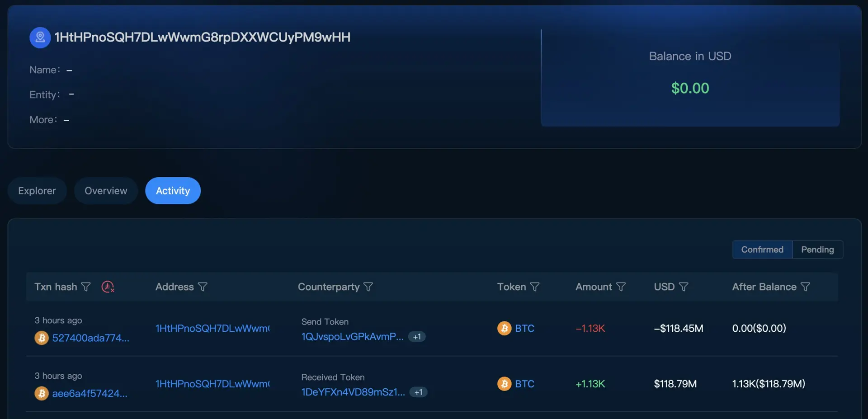Open counterparty 1QJvspoLvGPkAvmP...
This screenshot has width=868, height=419.
[352, 337]
